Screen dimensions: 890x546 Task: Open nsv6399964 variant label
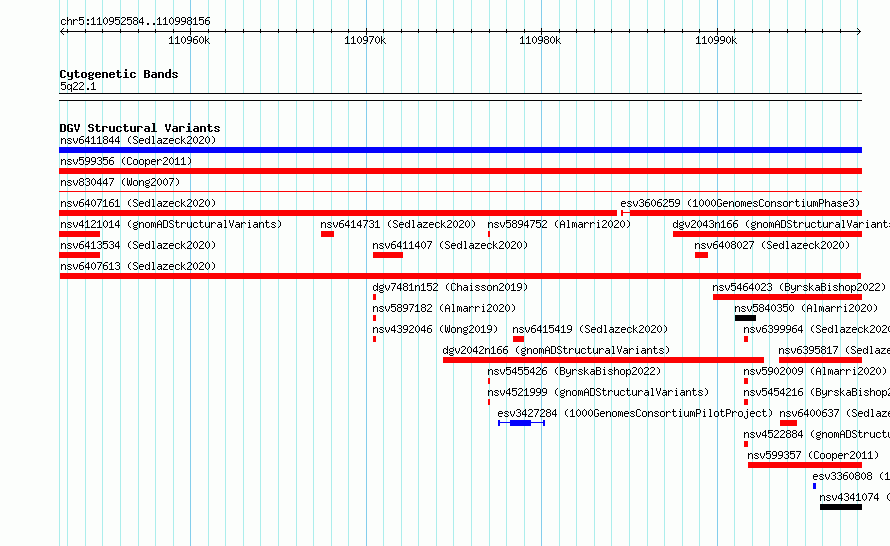coord(816,329)
